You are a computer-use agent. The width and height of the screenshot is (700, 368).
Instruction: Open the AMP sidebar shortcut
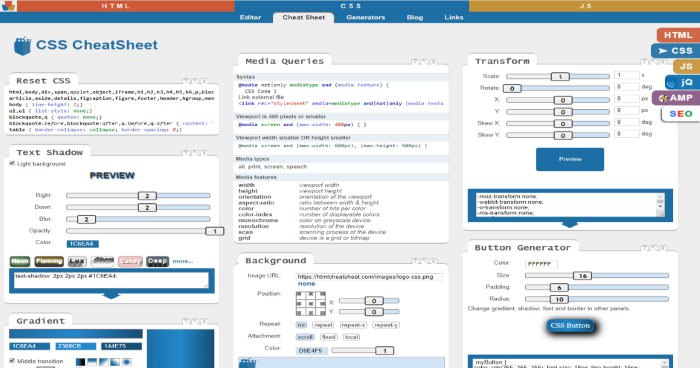[676, 98]
